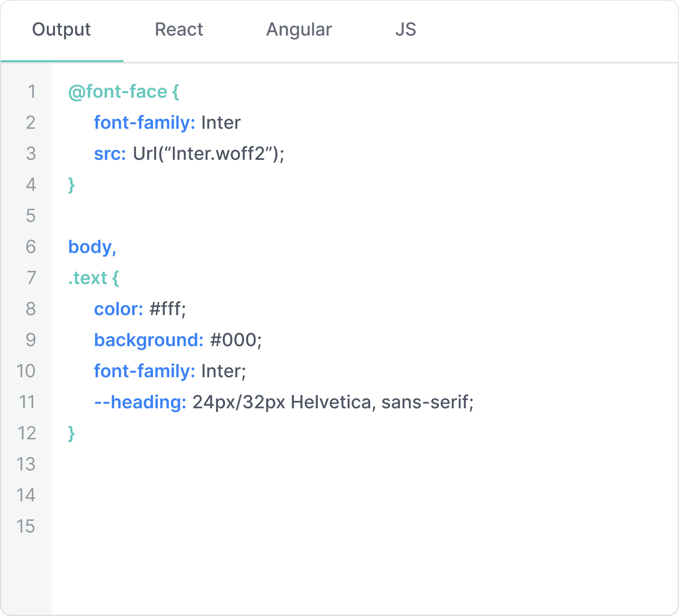
Task: Click line number 5 in gutter
Action: pos(31,216)
